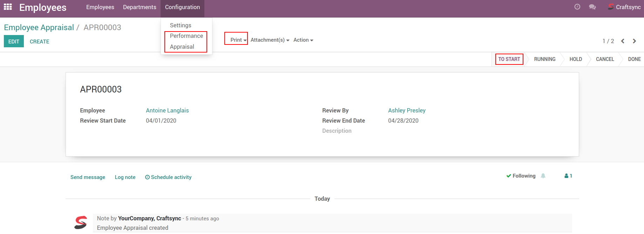Toggle the Following subscription status
The width and height of the screenshot is (644, 234).
(x=521, y=176)
